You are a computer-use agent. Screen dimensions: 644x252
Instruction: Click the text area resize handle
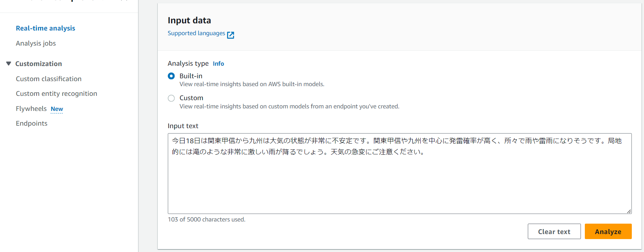pyautogui.click(x=629, y=211)
